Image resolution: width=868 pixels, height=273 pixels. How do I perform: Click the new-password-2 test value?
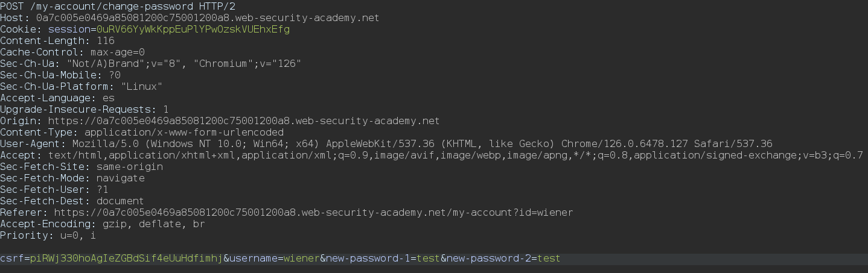coord(549,259)
